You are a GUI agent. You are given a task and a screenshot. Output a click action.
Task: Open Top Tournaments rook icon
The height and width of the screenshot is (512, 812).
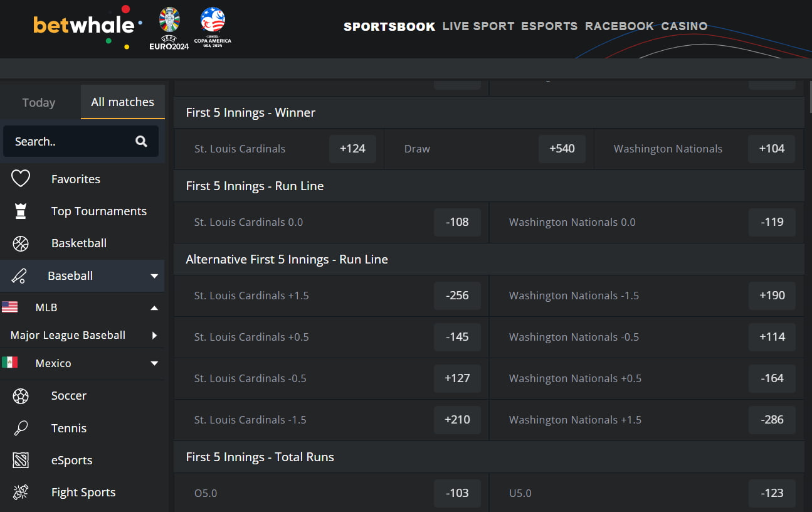click(21, 211)
